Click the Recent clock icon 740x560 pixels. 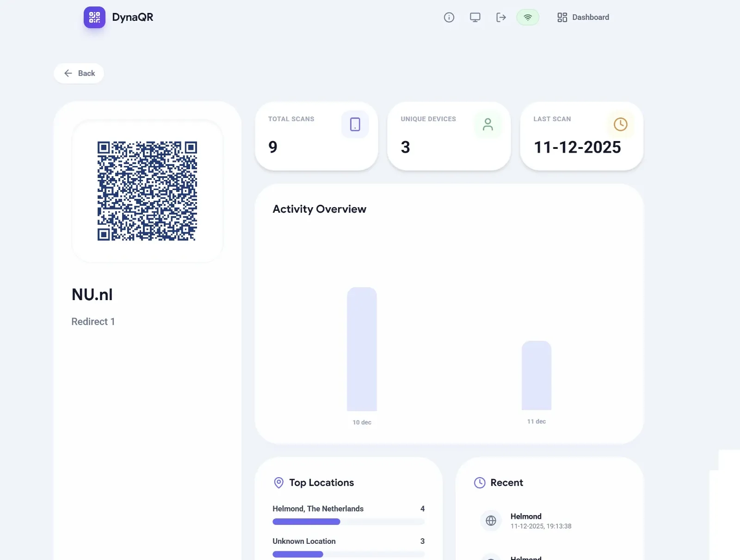(x=480, y=483)
